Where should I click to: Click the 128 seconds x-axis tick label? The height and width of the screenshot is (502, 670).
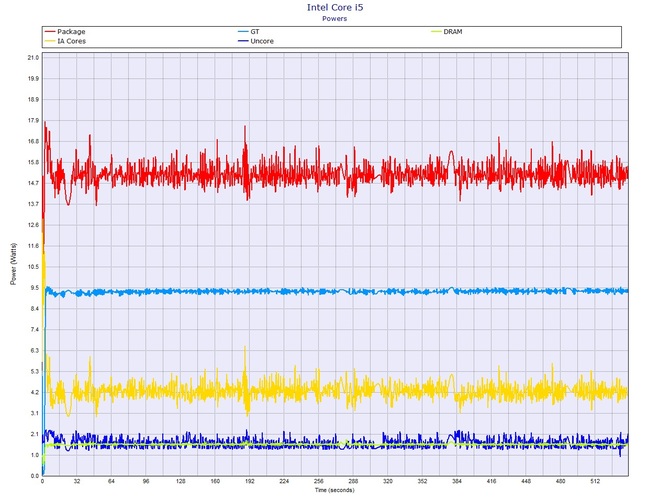[x=180, y=481]
